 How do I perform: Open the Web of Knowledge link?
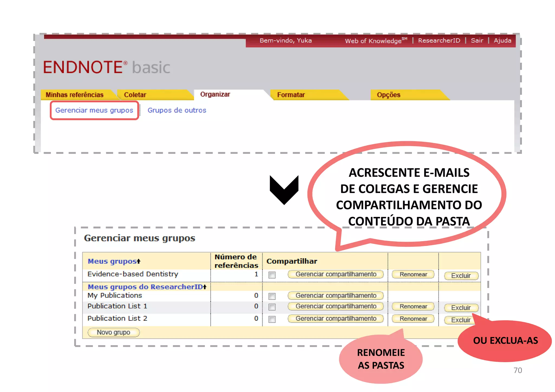pyautogui.click(x=376, y=41)
